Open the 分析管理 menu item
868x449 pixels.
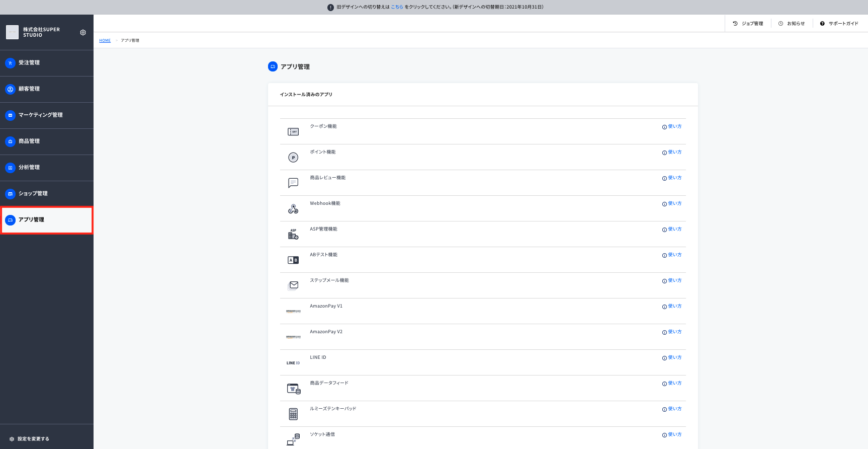47,168
